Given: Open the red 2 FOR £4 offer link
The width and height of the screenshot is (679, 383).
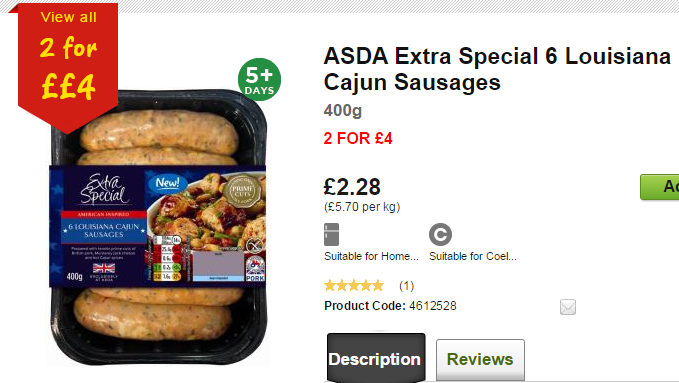Looking at the screenshot, I should [358, 139].
